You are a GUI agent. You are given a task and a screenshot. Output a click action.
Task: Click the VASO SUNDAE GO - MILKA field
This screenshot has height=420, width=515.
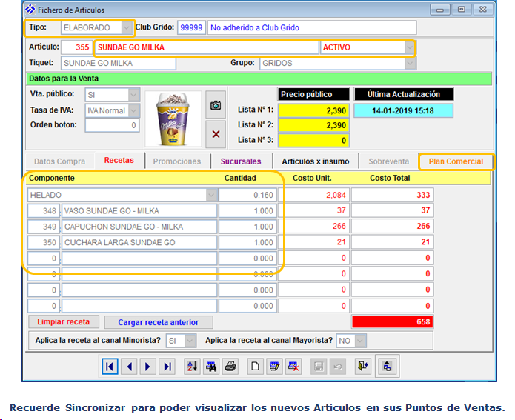(139, 211)
